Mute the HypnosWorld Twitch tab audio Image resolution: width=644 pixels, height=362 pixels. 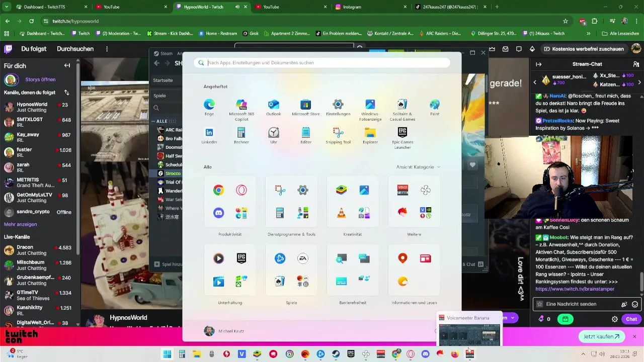pyautogui.click(x=237, y=7)
